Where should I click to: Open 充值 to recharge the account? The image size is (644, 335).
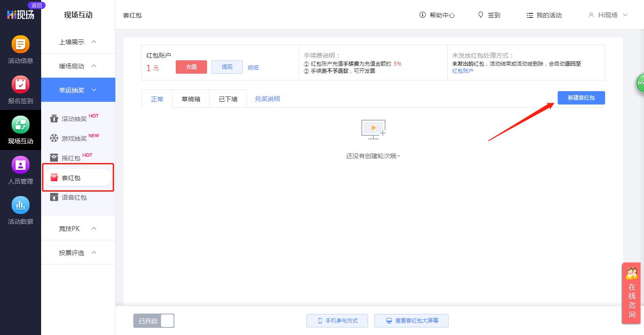pyautogui.click(x=191, y=67)
